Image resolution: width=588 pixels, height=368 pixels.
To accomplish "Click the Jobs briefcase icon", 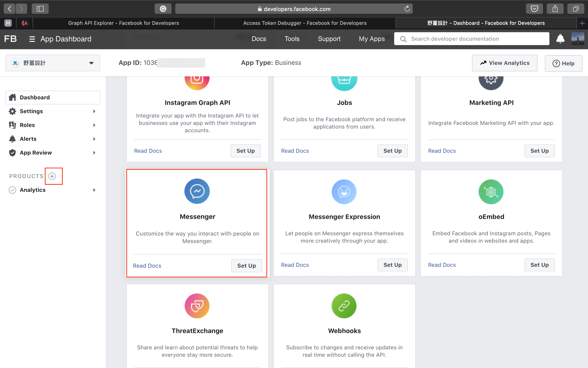I will click(x=344, y=83).
